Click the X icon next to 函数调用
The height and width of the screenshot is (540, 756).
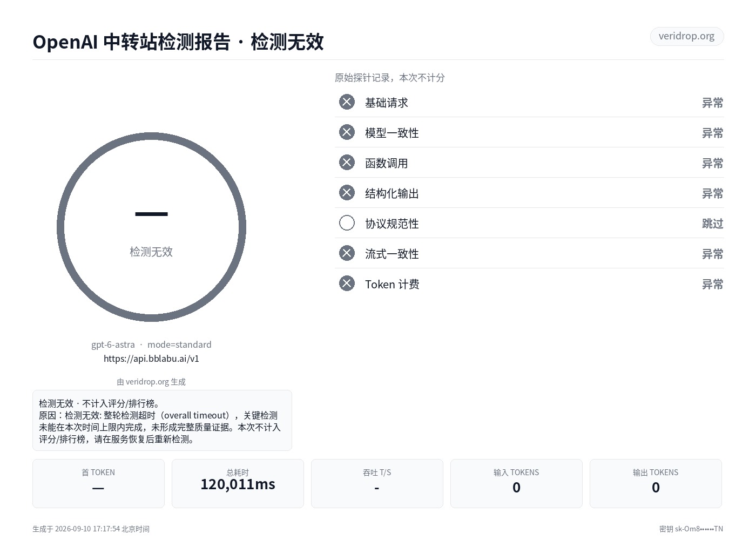click(x=347, y=163)
